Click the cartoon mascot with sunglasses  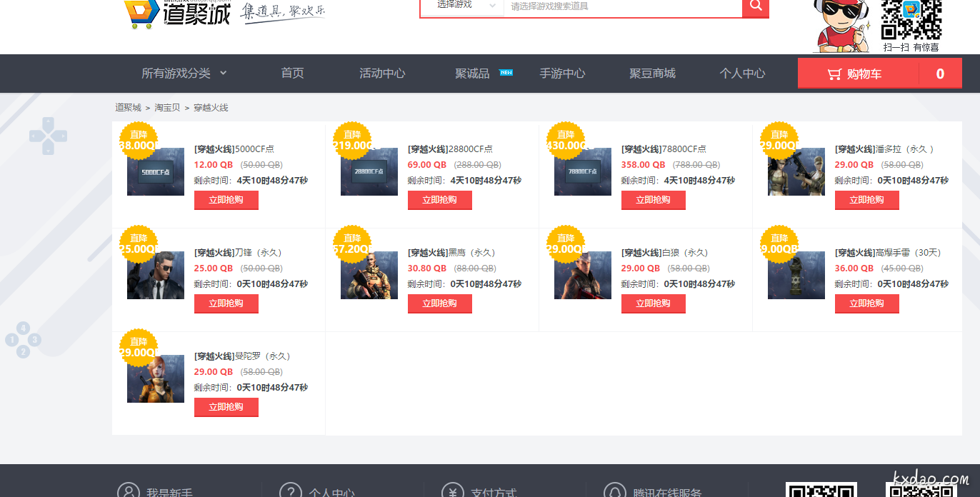839,26
